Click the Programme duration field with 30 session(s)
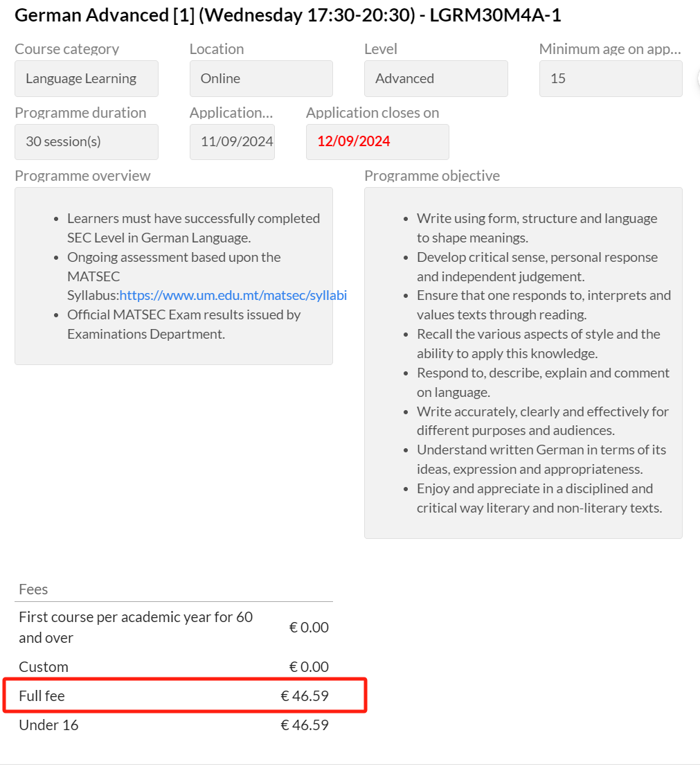Viewport: 700px width, 780px height. [86, 142]
